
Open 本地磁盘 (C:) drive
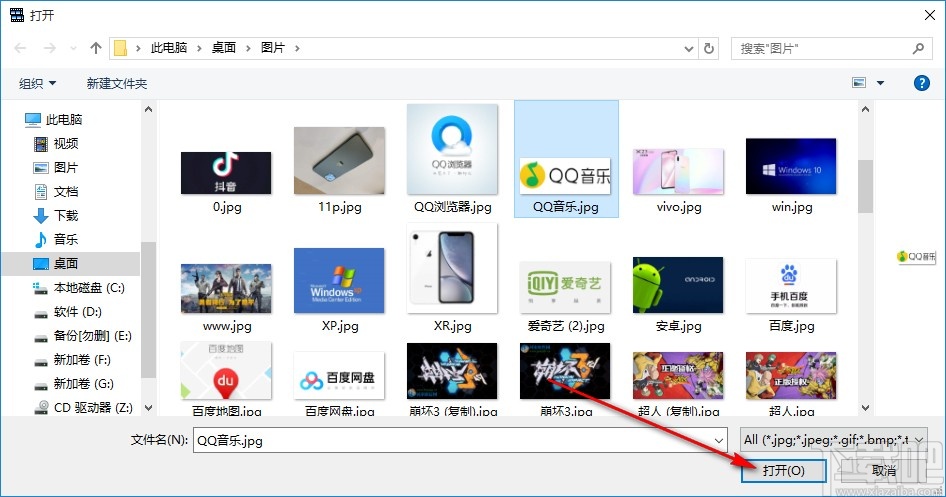(x=78, y=288)
